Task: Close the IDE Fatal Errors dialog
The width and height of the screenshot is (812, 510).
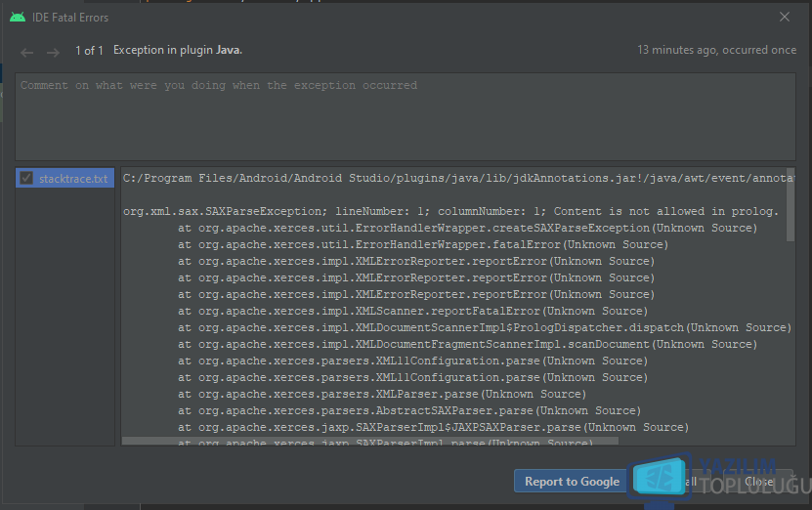Action: tap(785, 17)
